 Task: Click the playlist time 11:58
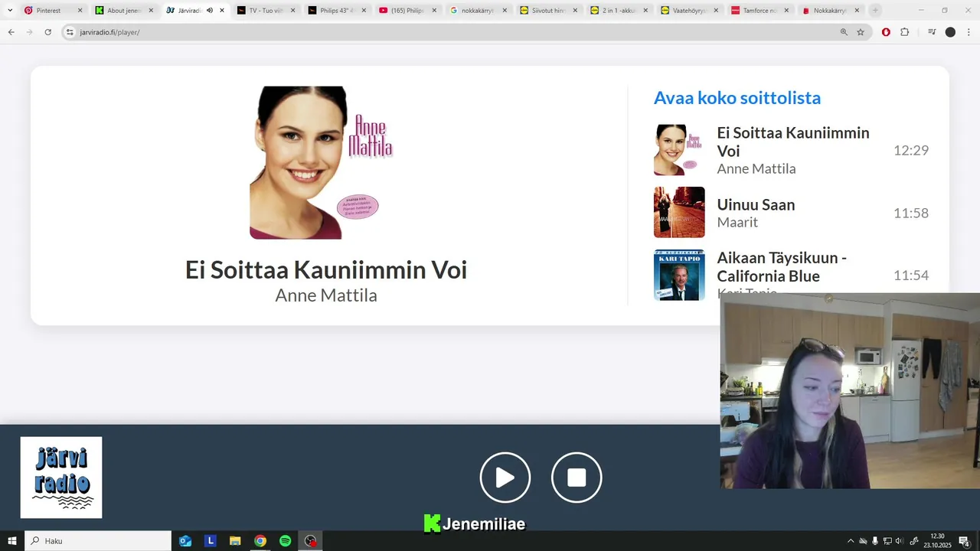(911, 213)
